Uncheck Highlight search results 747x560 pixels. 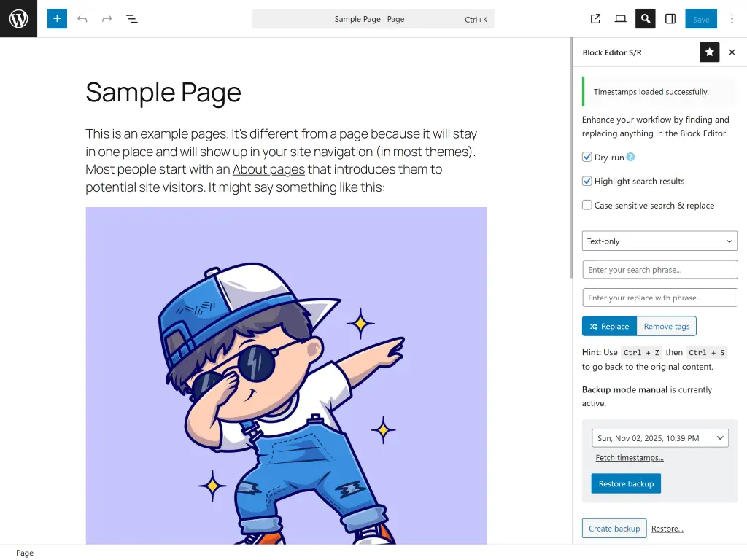tap(587, 181)
